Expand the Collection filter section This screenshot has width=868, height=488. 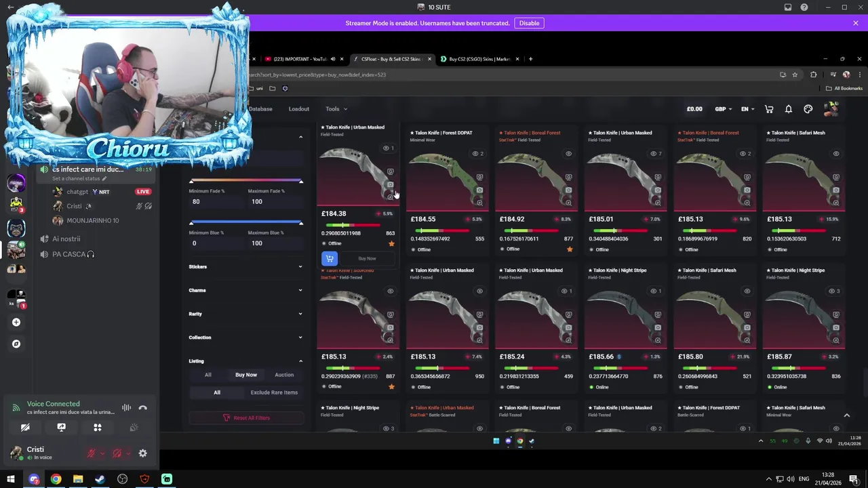pyautogui.click(x=245, y=338)
